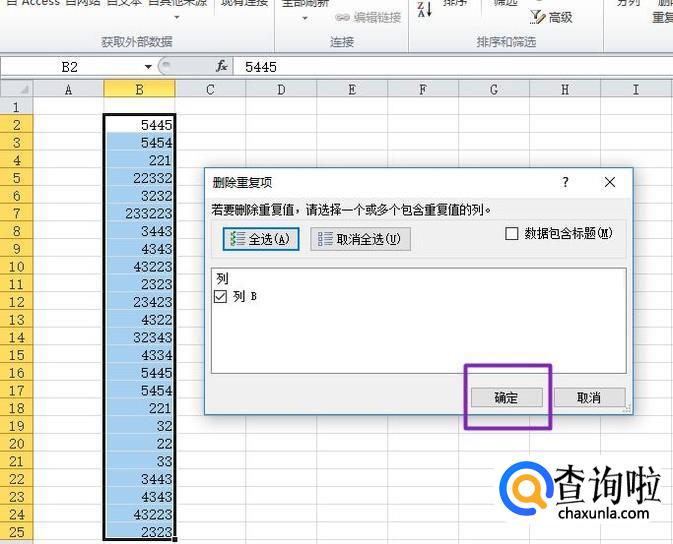
Task: Select row 2 header
Action: point(16,125)
